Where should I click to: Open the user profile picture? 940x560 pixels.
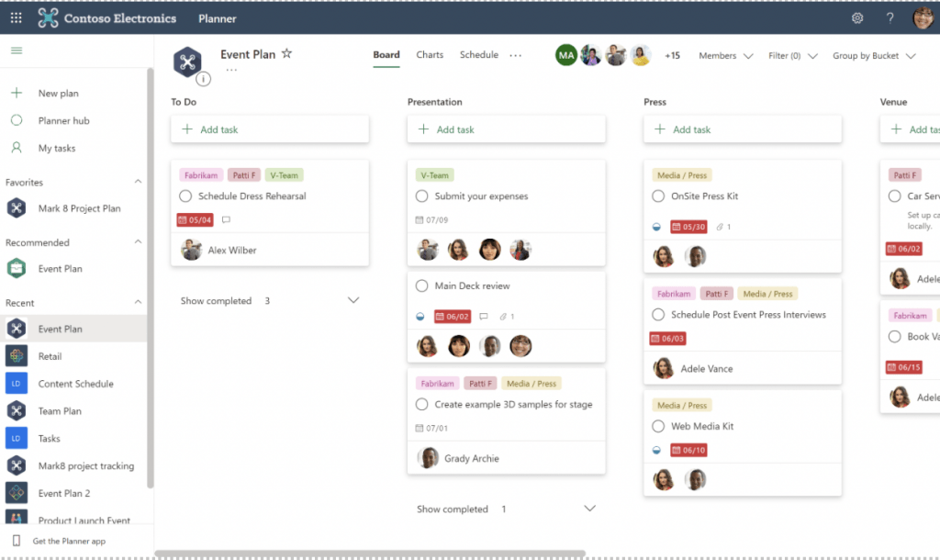[923, 18]
